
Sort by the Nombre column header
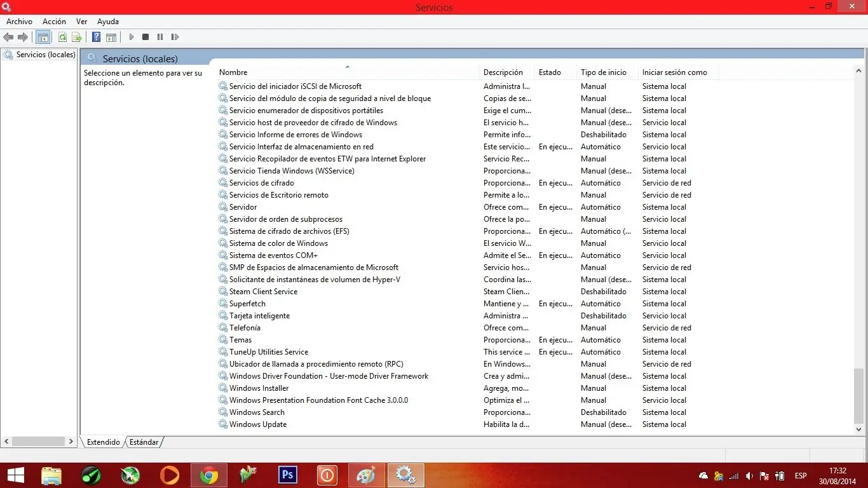348,72
